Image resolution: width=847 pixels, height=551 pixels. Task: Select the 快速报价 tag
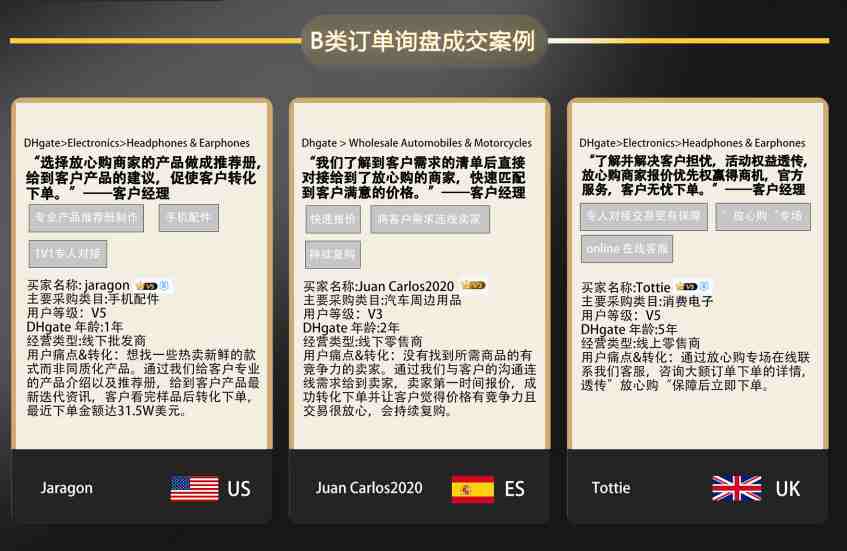(333, 219)
